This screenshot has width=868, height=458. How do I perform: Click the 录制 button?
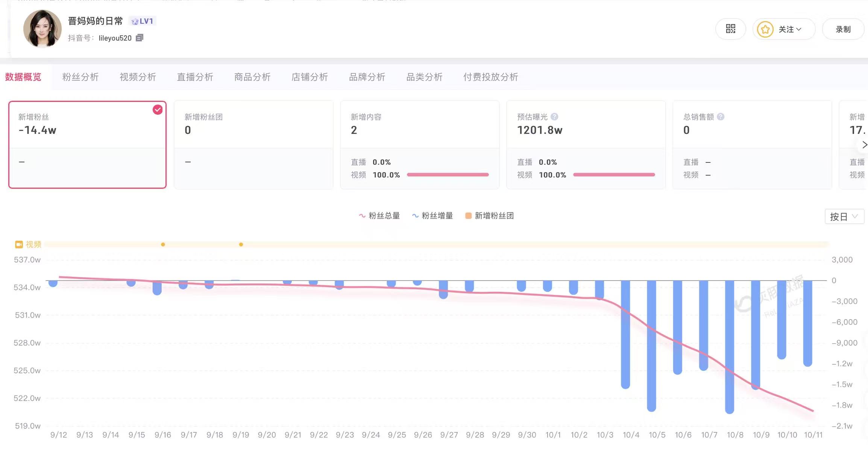843,29
